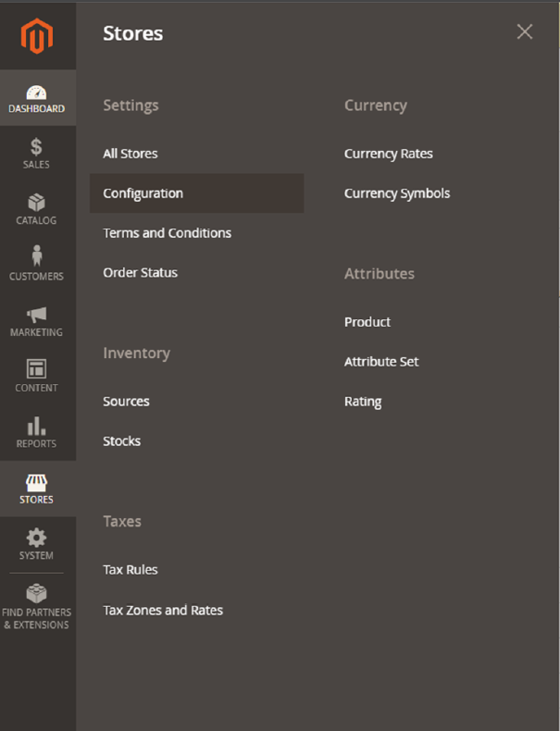This screenshot has width=560, height=731.
Task: Open the Order Status page
Action: [x=141, y=273]
